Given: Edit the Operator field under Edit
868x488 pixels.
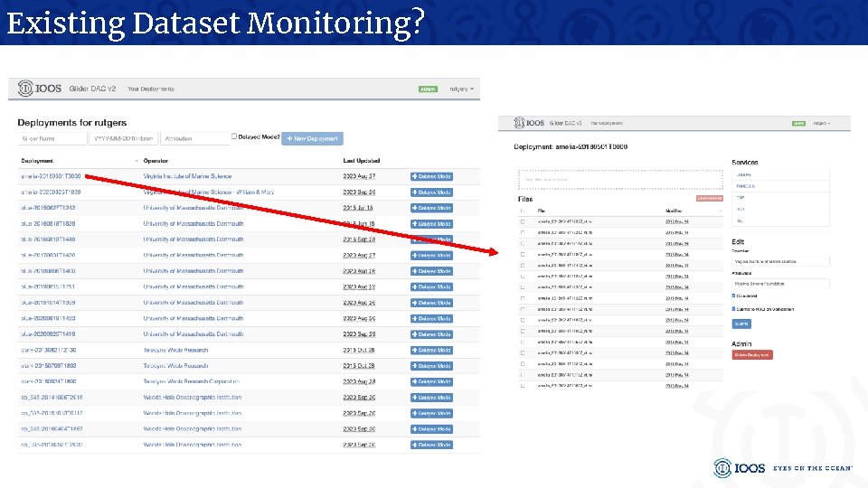Looking at the screenshot, I should [x=780, y=261].
